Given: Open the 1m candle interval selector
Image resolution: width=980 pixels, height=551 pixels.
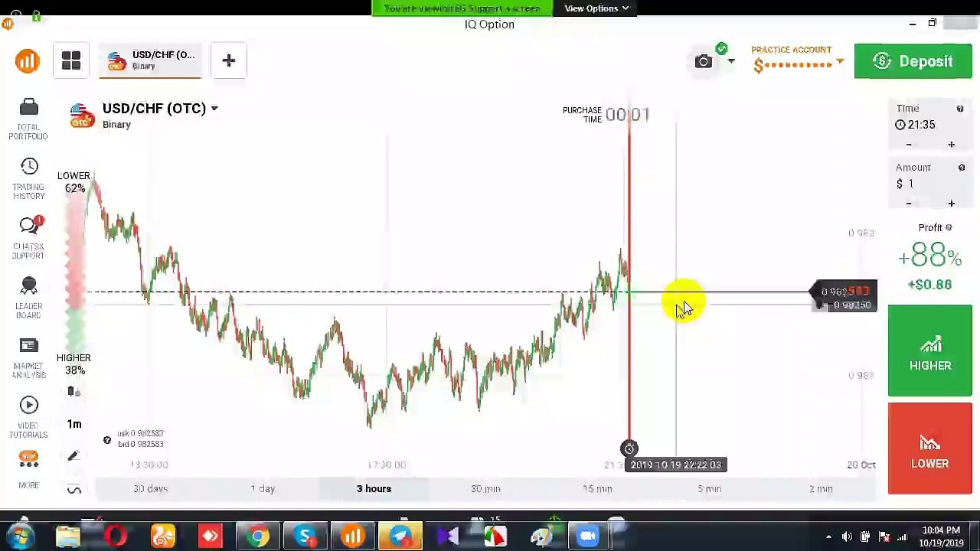Looking at the screenshot, I should click(74, 424).
